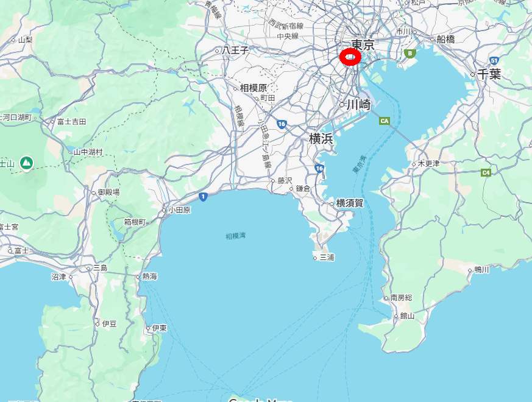This screenshot has width=532, height=402.
Task: Click the 熱海 city label
Action: [x=149, y=277]
